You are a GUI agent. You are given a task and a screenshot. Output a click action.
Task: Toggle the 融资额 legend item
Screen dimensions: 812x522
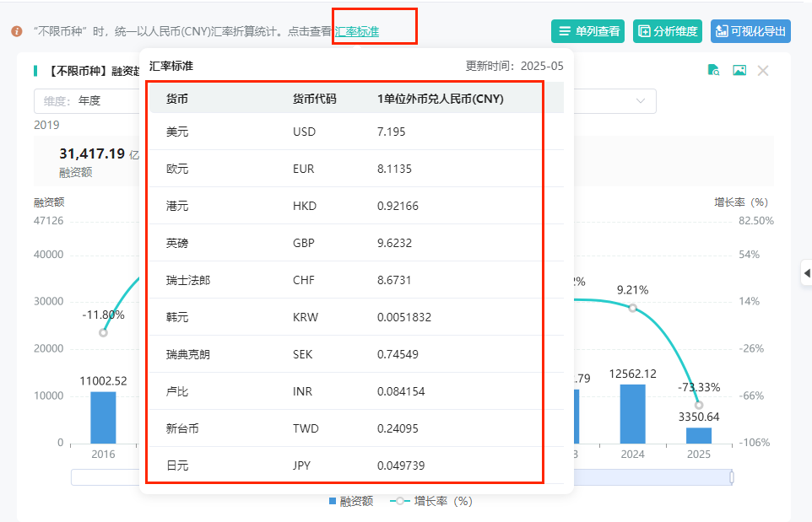pyautogui.click(x=351, y=501)
